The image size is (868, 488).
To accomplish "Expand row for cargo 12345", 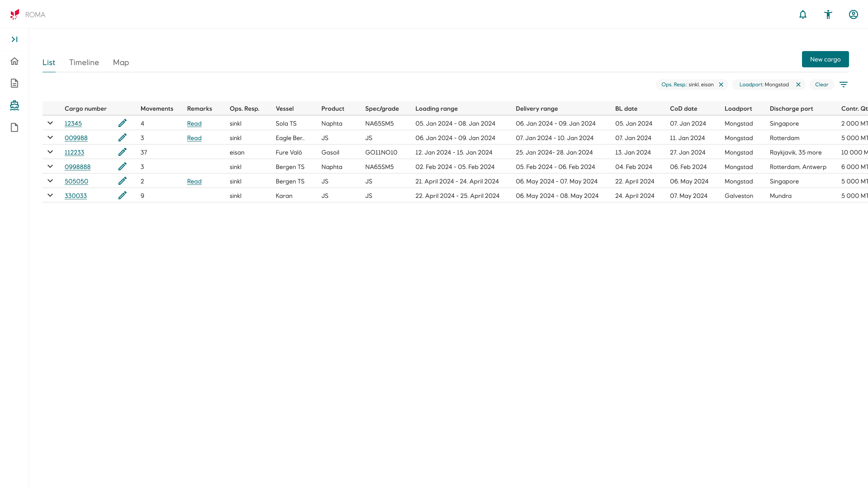I will (x=50, y=123).
